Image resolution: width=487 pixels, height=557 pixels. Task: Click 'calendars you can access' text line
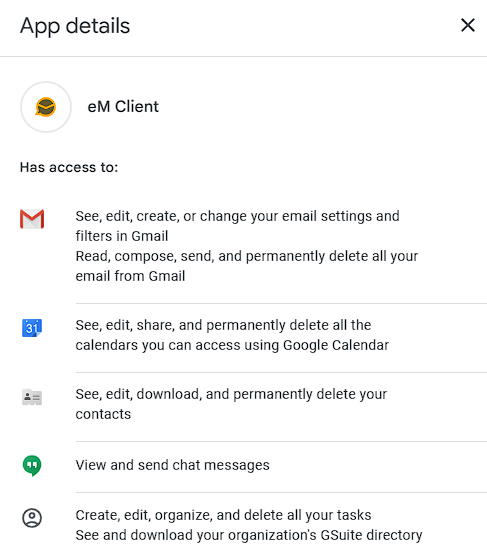(x=232, y=345)
